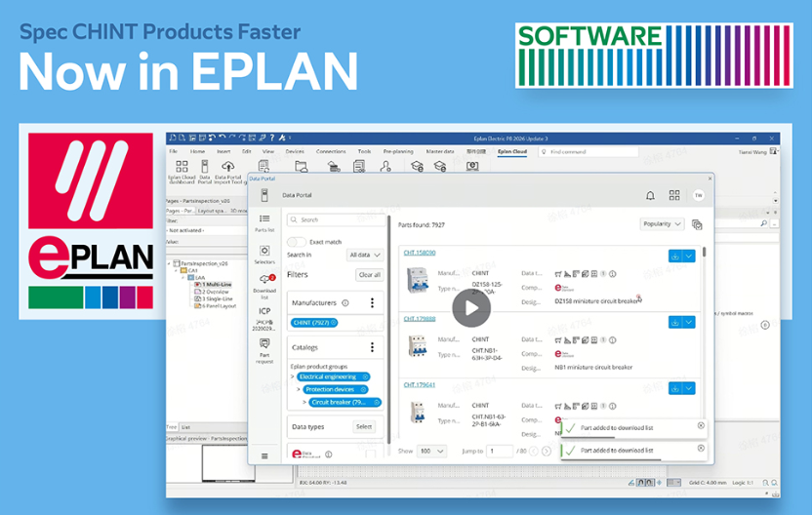Select 1 Multi-Line page in tree
Screen dimensions: 812x515
[x=218, y=284]
